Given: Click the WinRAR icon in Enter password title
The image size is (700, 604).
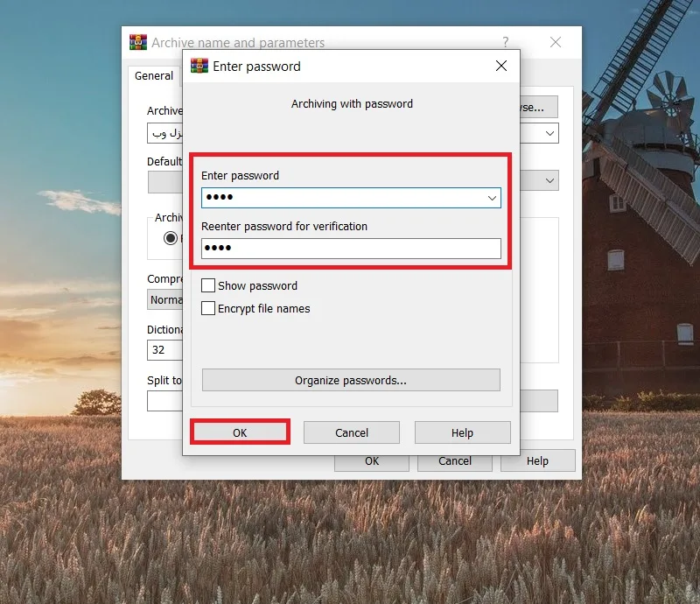Looking at the screenshot, I should pyautogui.click(x=199, y=66).
